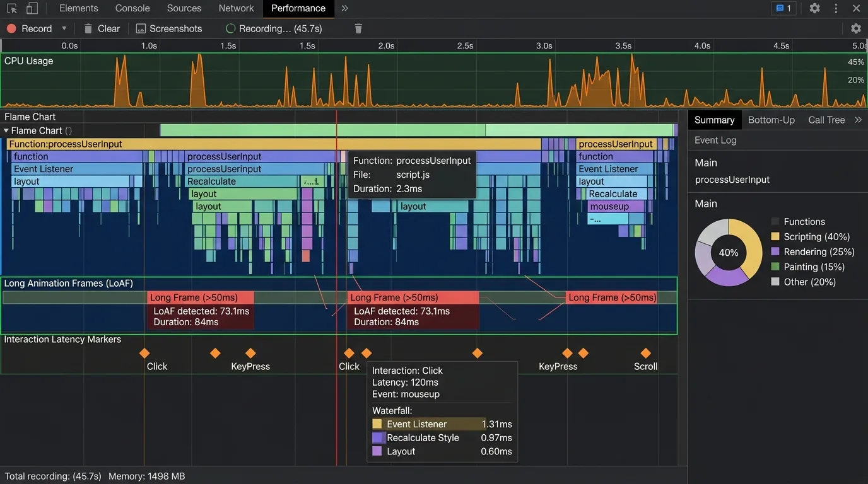Toggle the device toolbar icon

[x=32, y=8]
